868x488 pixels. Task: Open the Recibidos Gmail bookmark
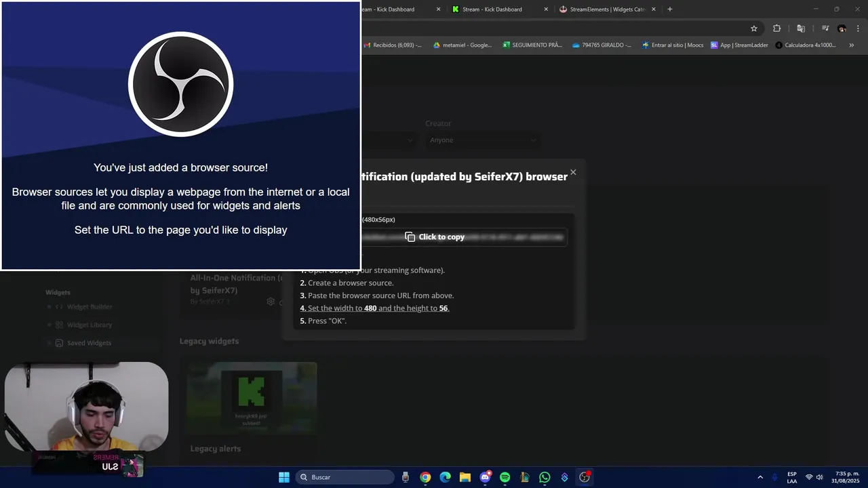(x=393, y=45)
